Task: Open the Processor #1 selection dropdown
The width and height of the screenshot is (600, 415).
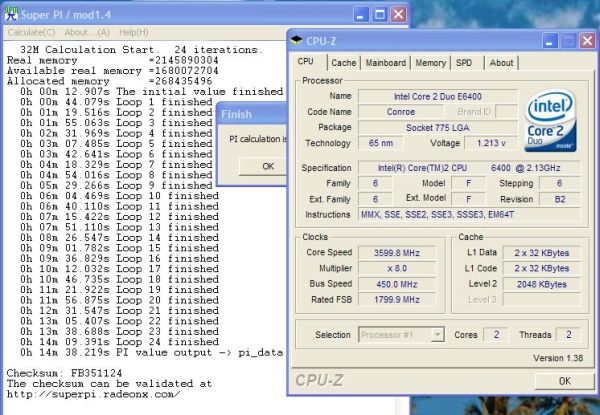Action: [x=401, y=335]
